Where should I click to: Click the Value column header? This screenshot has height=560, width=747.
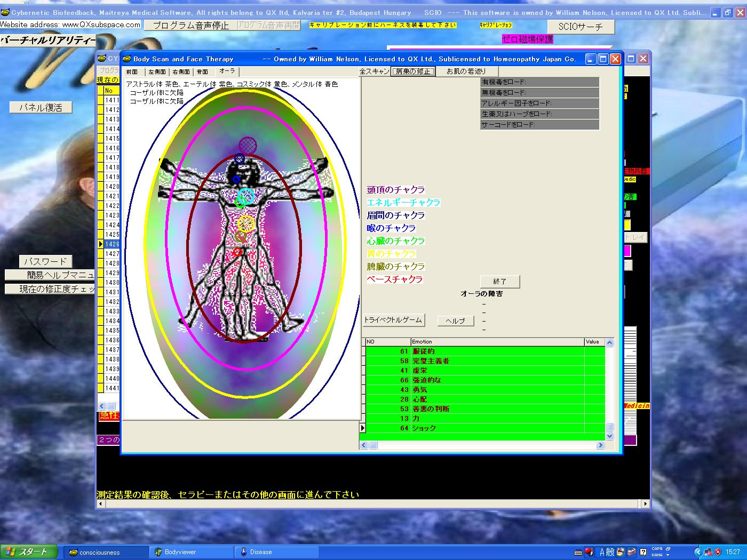tap(594, 342)
